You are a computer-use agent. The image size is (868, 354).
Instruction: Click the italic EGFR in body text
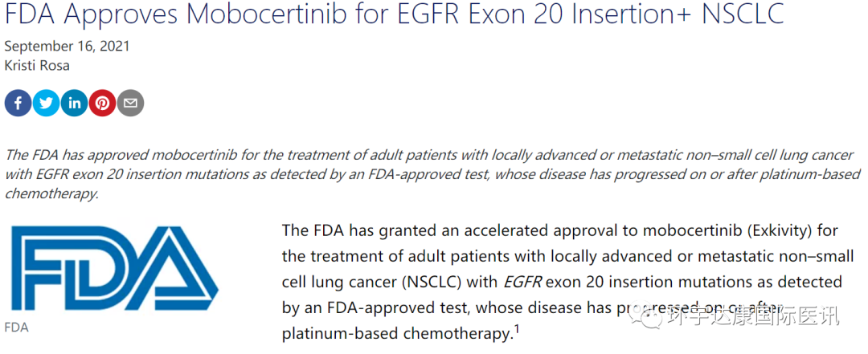pyautogui.click(x=524, y=282)
